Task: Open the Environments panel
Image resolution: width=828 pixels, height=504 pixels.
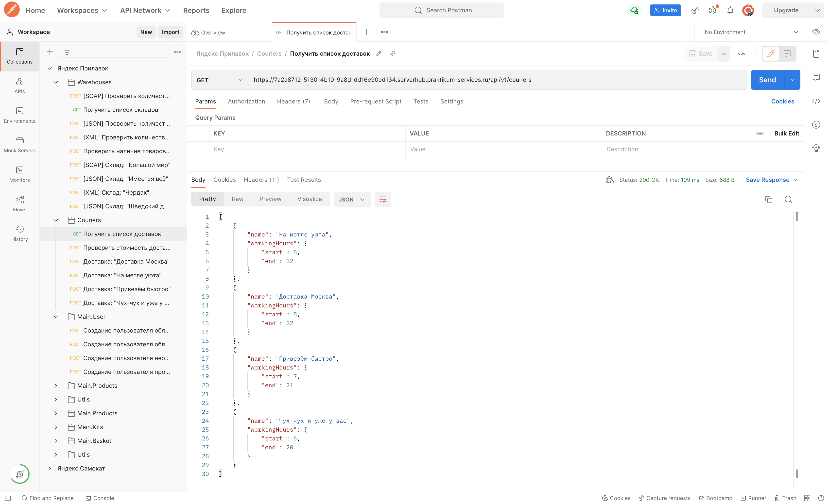Action: point(19,115)
